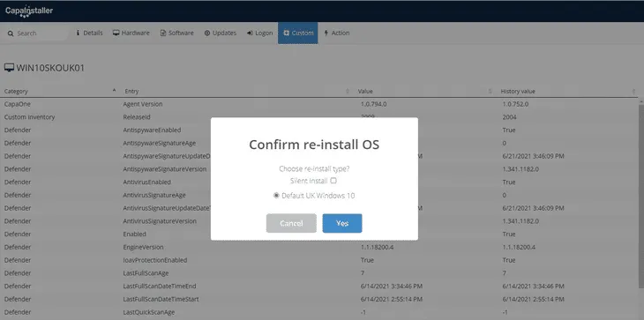This screenshot has width=644, height=320.
Task: Click the WIN10SKOUK01 computer name
Action: [x=50, y=68]
